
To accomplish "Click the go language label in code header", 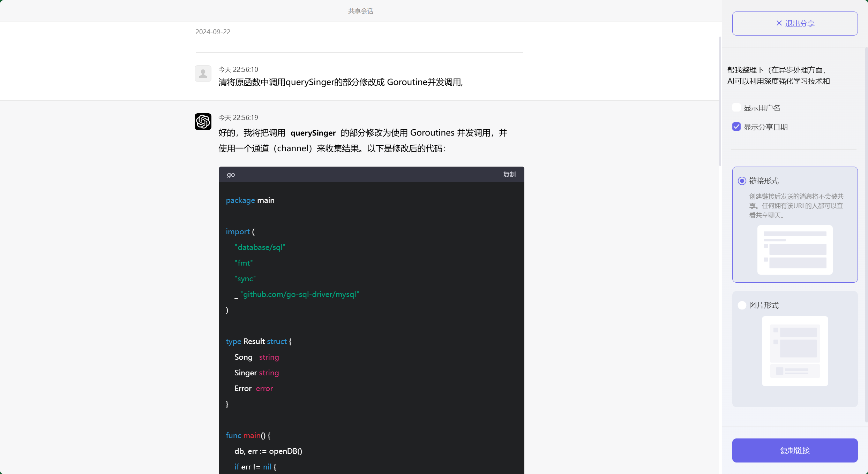I will pos(231,175).
